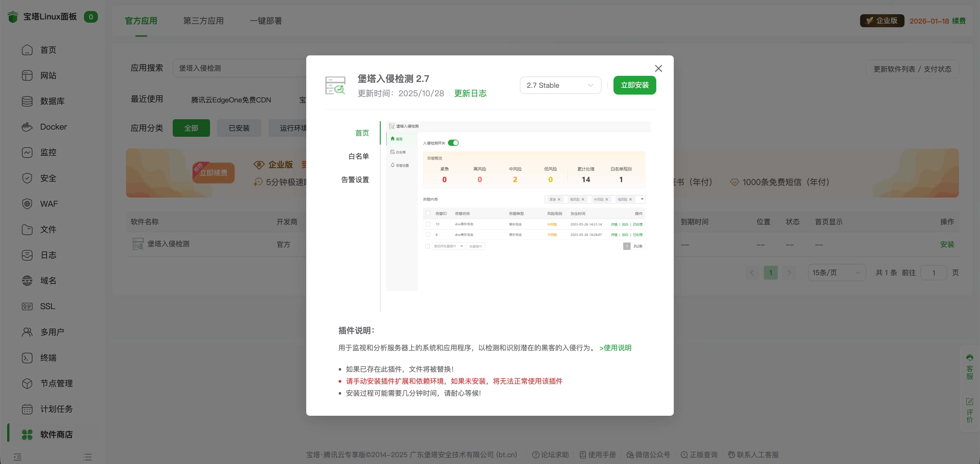The width and height of the screenshot is (980, 464).
Task: Click the 宝塔 logo at top left
Action: 13,17
